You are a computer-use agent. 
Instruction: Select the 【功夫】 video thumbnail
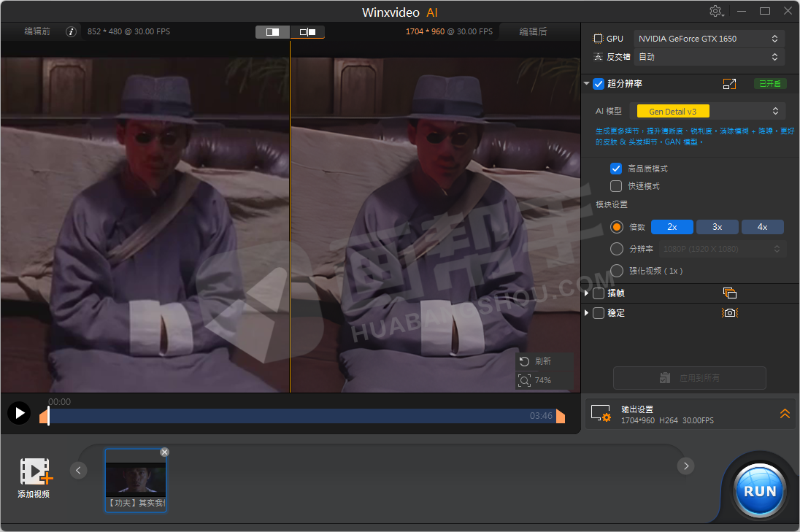pyautogui.click(x=136, y=480)
